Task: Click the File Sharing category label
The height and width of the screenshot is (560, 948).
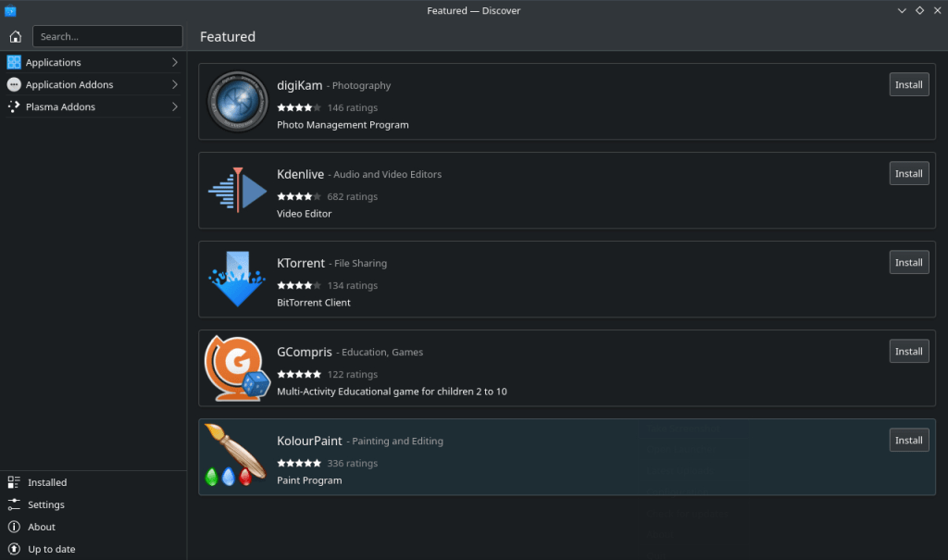Action: point(360,263)
